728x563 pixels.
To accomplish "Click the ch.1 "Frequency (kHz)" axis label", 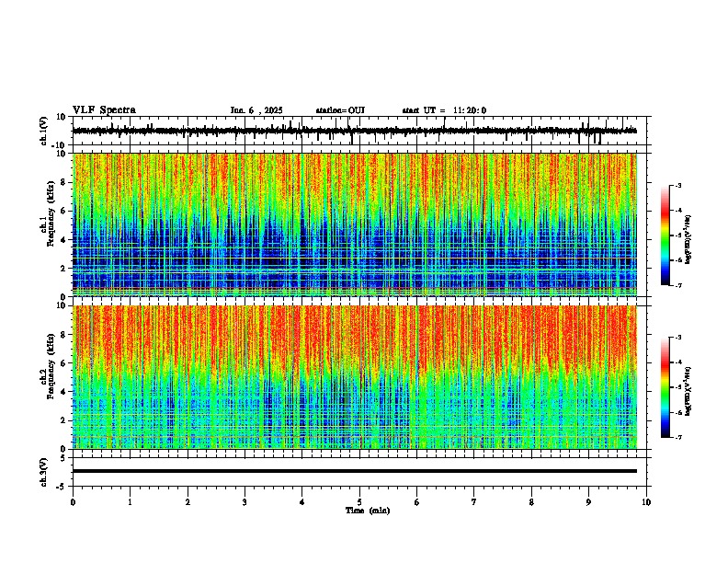I will coord(51,213).
